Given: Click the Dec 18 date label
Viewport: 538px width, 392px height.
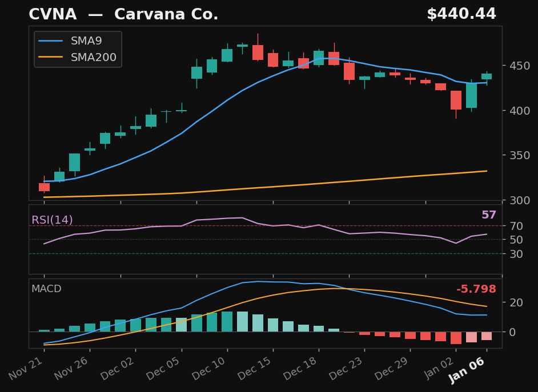Looking at the screenshot, I should click(301, 367).
